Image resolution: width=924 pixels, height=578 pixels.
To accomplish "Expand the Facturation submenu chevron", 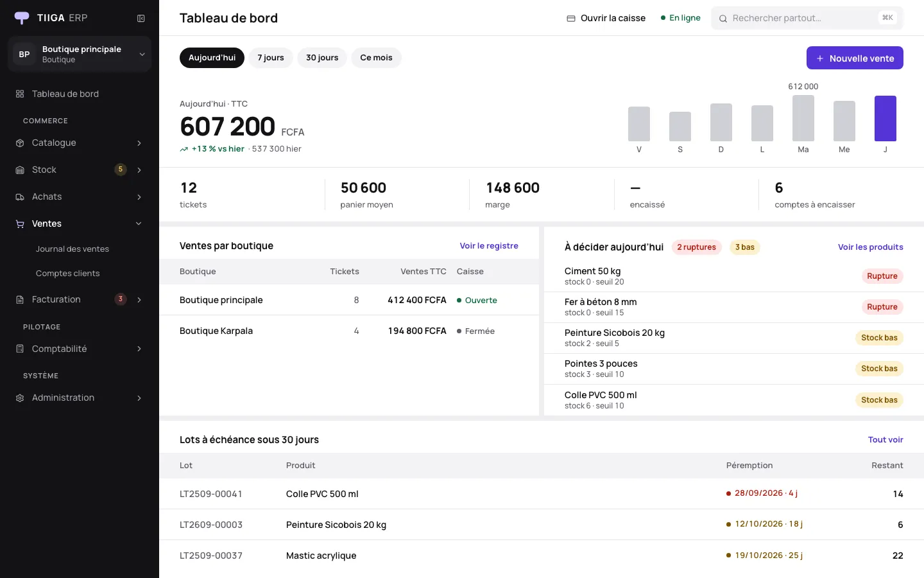I will click(x=139, y=299).
